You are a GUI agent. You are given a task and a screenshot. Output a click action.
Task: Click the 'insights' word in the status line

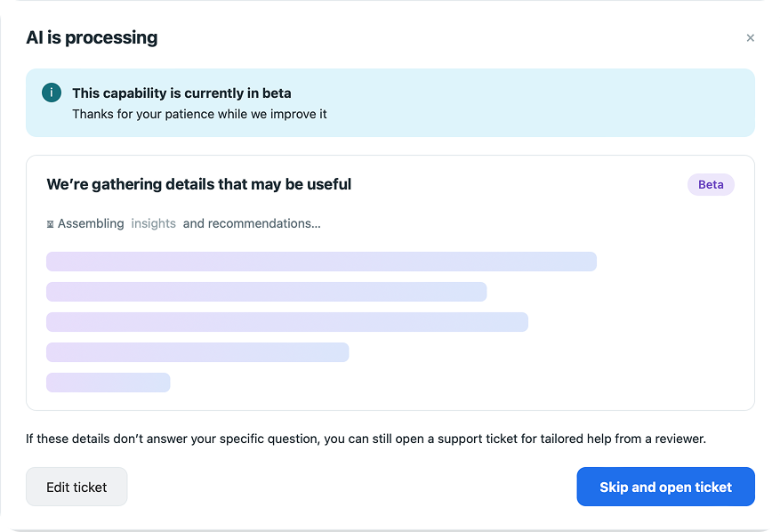(153, 224)
